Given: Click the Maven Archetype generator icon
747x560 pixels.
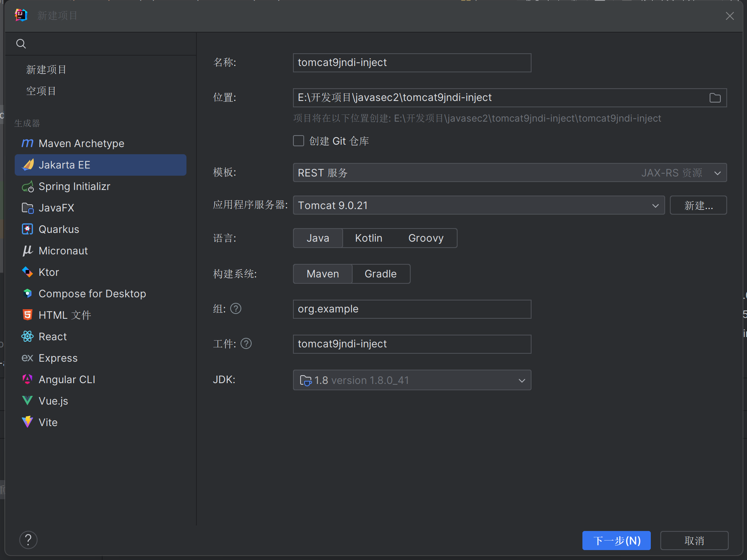Looking at the screenshot, I should [27, 143].
